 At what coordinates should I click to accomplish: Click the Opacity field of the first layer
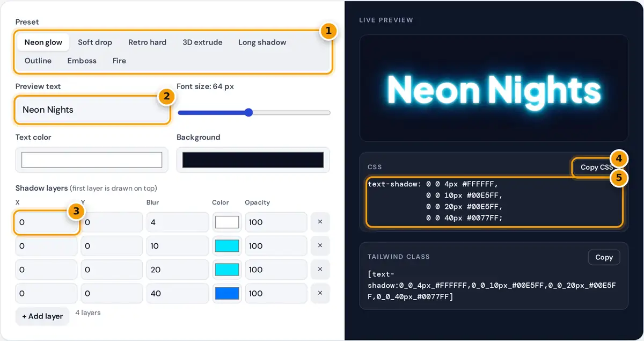pyautogui.click(x=276, y=222)
